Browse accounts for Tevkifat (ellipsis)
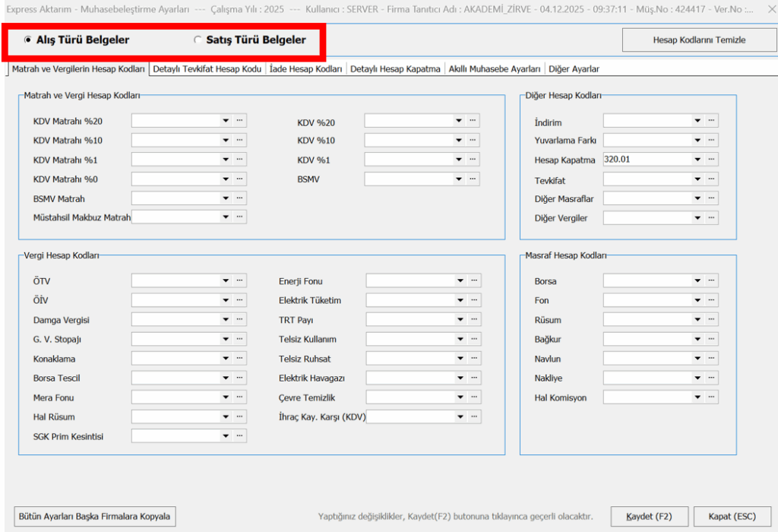The height and width of the screenshot is (532, 778). click(711, 179)
